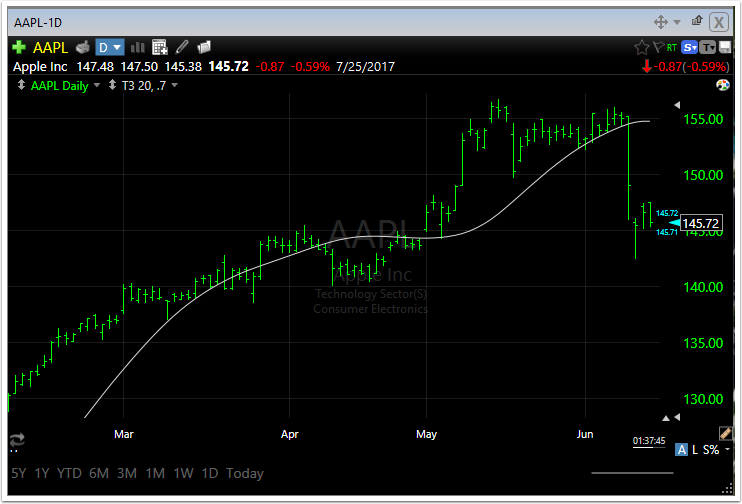This screenshot has height=504, width=742.
Task: Expand the AAPL Daily dropdown arrow
Action: coord(97,85)
